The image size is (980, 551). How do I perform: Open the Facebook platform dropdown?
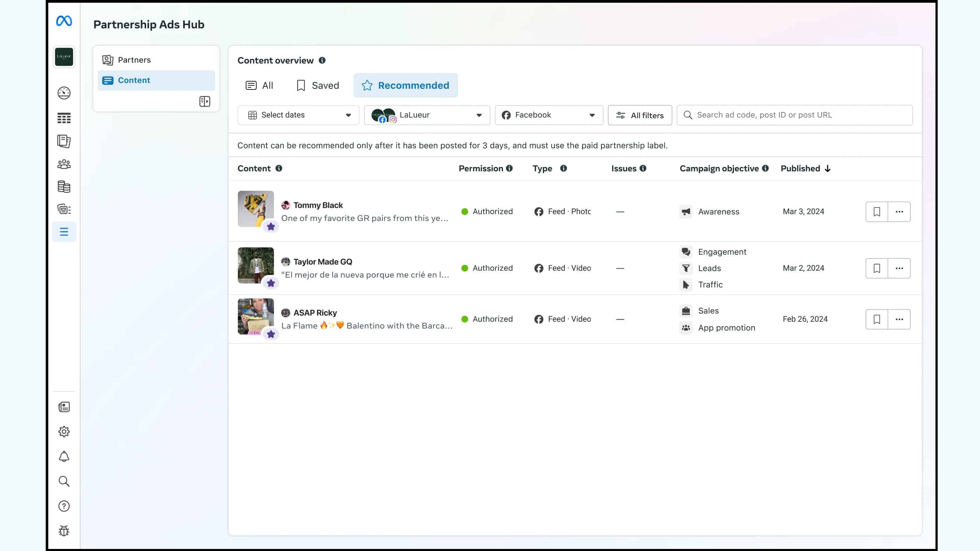coord(548,115)
